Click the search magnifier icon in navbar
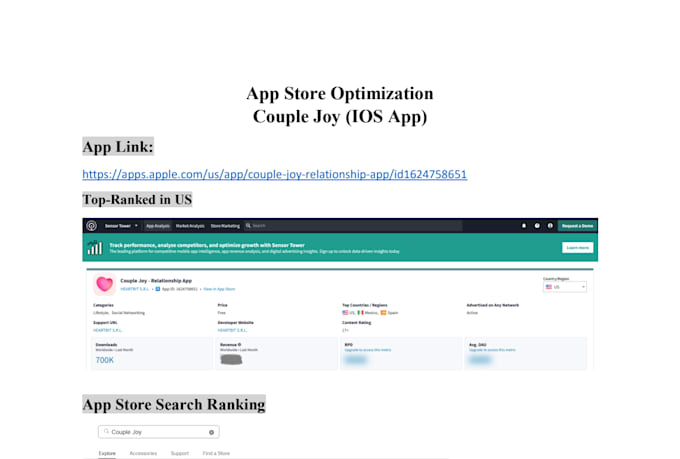 248,226
